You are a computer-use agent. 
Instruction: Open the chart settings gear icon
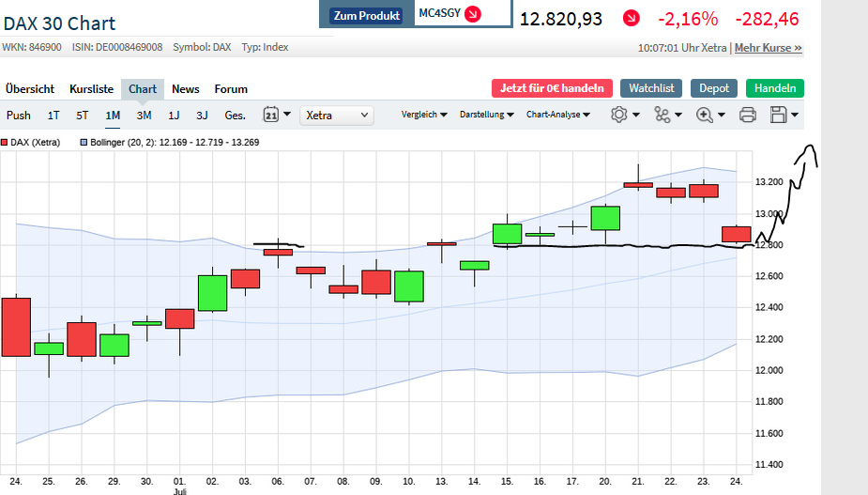click(619, 115)
